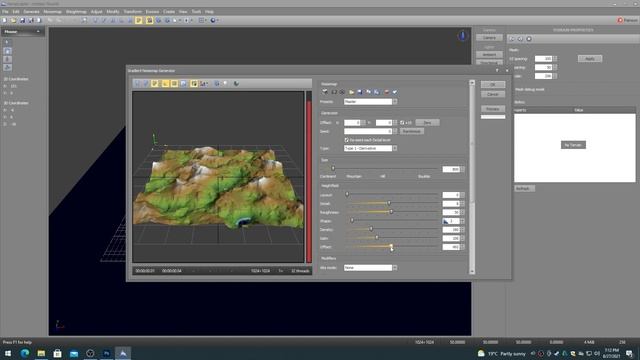Viewport: 640px width, 360px height.
Task: Click the Open folder icon in main toolbar
Action: 13,20
